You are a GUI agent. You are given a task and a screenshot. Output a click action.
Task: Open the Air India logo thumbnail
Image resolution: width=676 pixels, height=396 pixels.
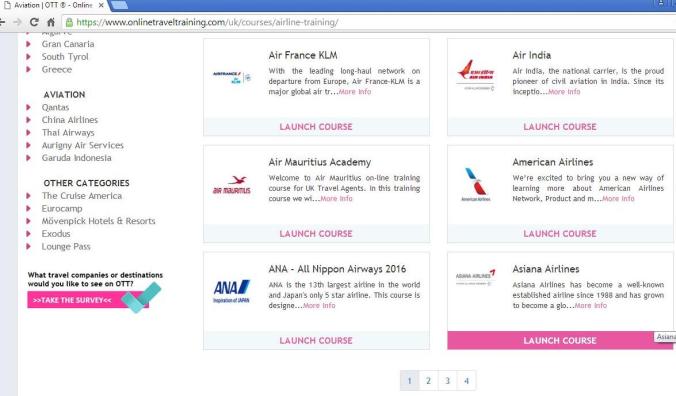[x=476, y=75]
